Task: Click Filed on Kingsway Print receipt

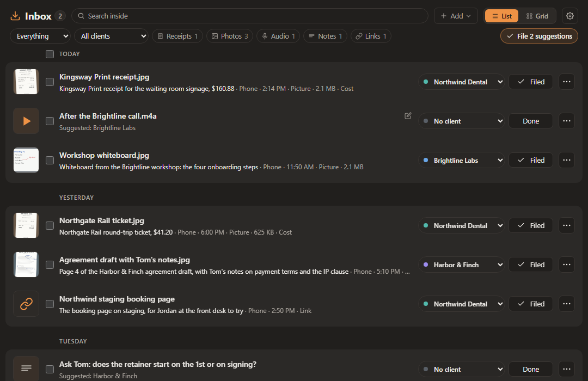Action: pos(531,82)
